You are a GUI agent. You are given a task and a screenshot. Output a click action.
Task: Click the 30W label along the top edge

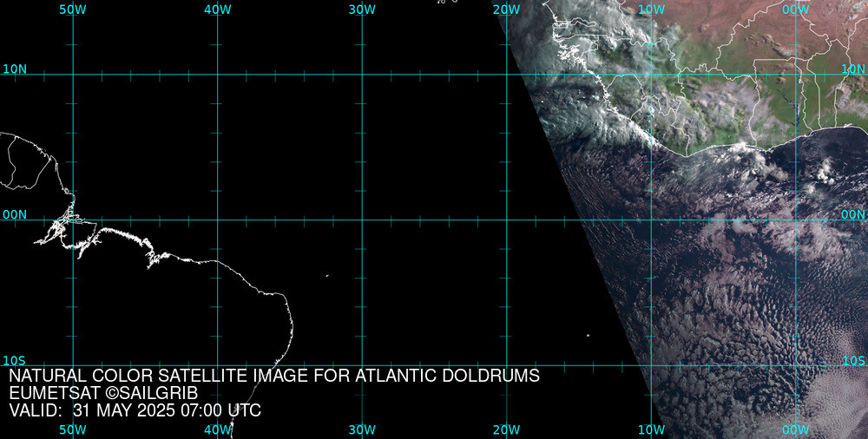tap(362, 10)
